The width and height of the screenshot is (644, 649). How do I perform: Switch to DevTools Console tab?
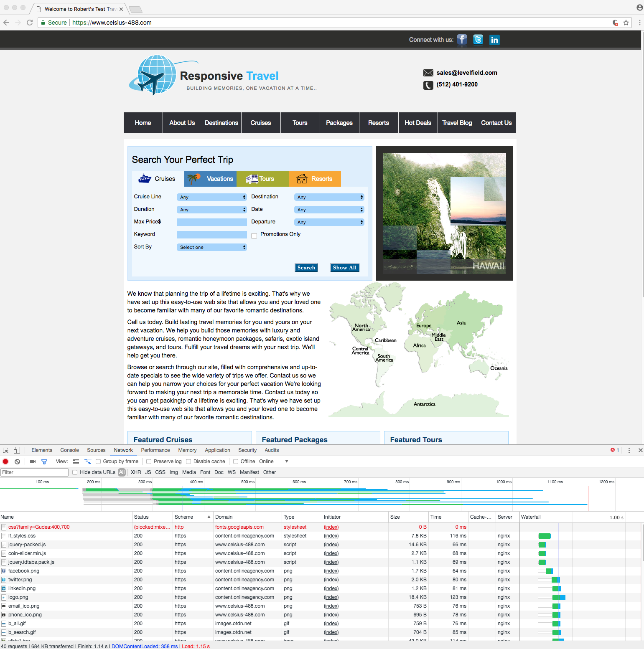[x=69, y=450]
